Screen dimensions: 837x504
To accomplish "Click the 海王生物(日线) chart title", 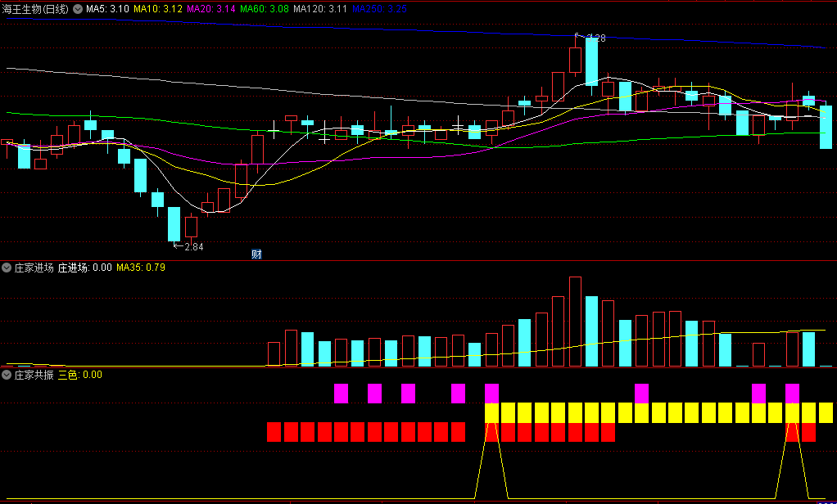I will (36, 9).
